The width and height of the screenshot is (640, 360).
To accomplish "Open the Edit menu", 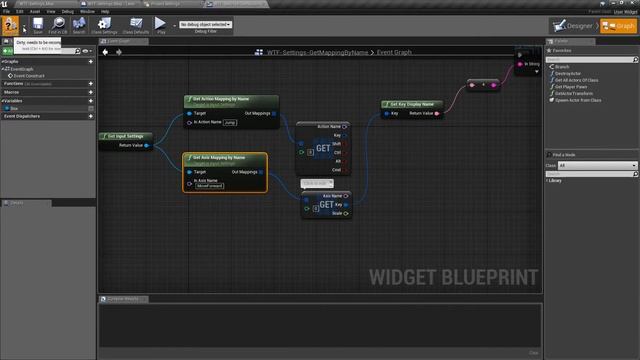I will pos(20,11).
